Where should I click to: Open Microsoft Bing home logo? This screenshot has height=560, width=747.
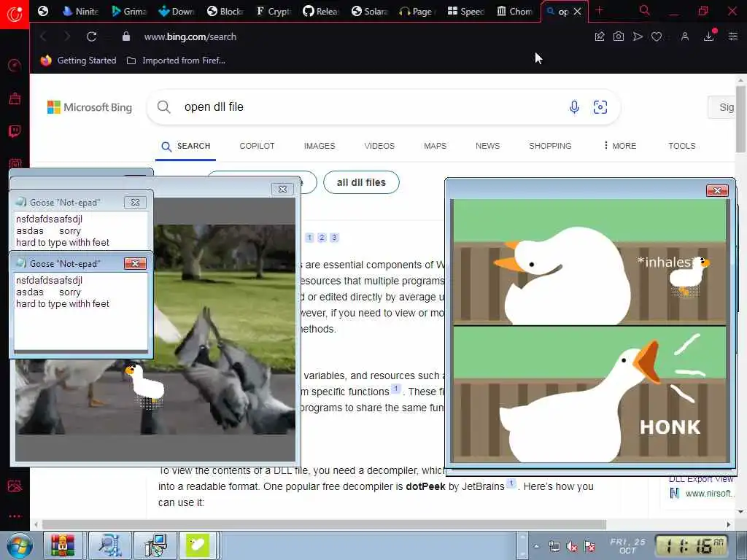click(90, 107)
